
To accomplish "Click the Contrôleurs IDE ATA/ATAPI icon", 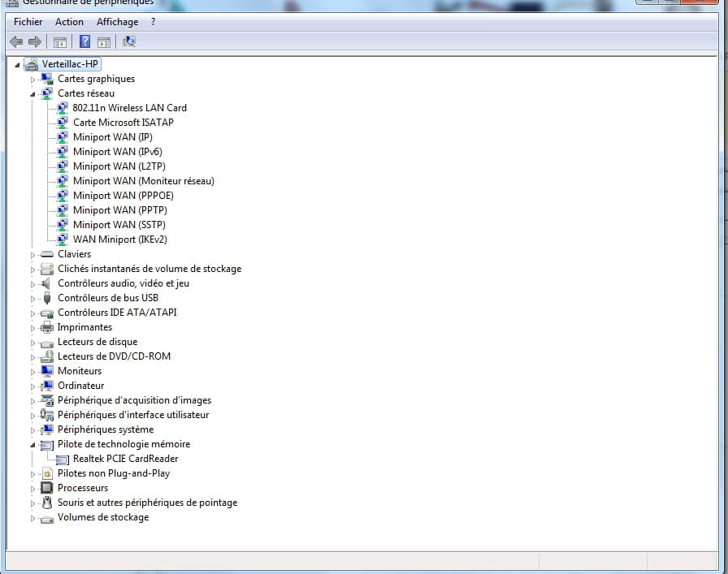I will tap(47, 313).
